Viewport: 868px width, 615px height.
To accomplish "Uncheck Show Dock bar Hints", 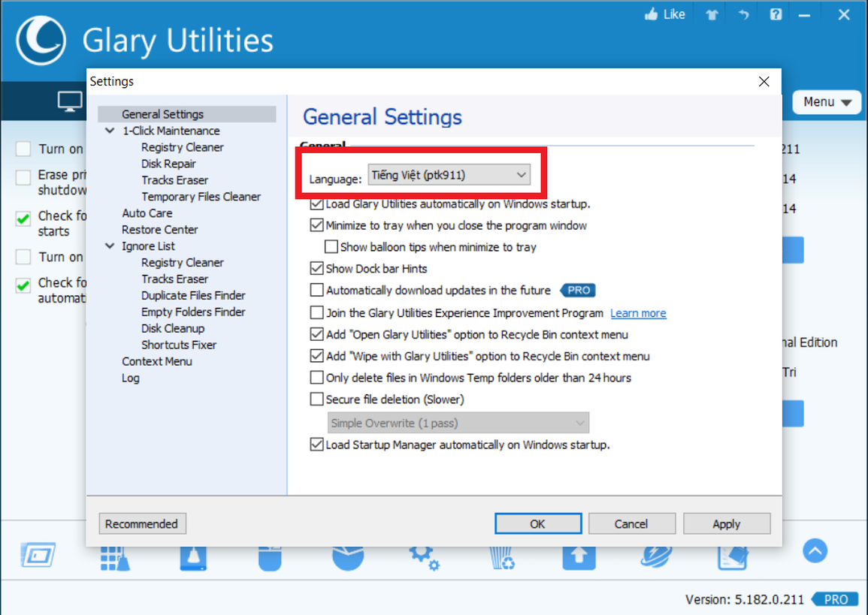I will click(x=316, y=268).
